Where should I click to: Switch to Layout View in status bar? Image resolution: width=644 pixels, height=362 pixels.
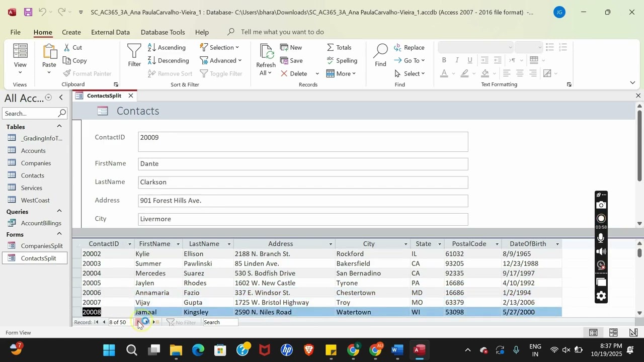pos(613,332)
